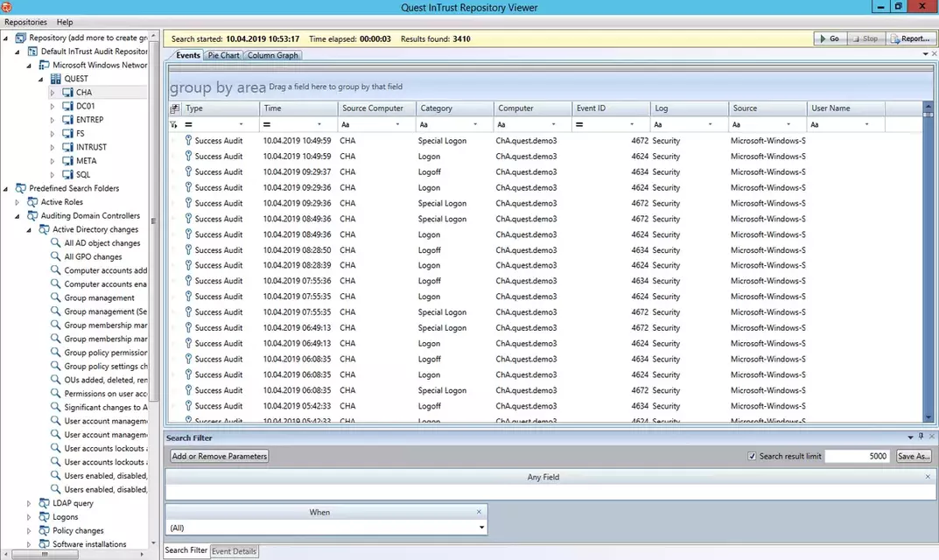Expand the Active Roles folder
This screenshot has height=560, width=939.
18,202
